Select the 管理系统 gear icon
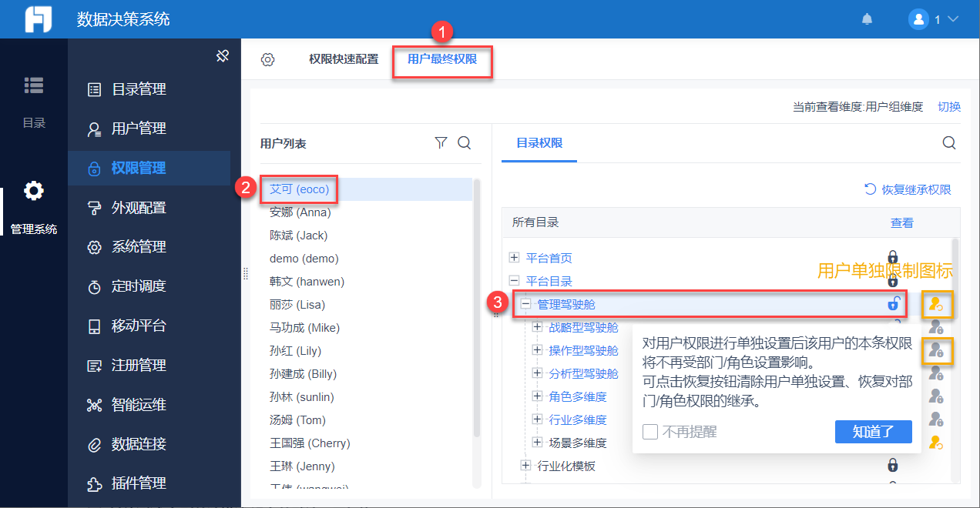Screen dimensions: 980x508 (x=34, y=190)
